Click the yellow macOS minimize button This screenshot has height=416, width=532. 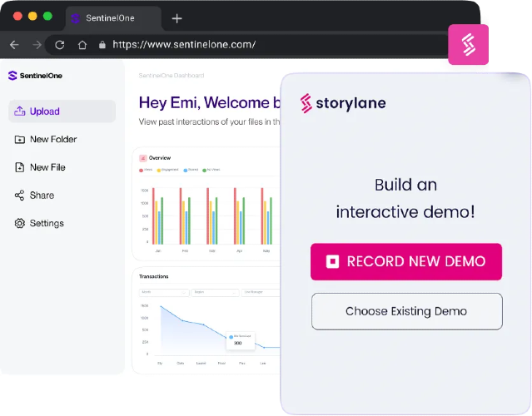[x=32, y=16]
